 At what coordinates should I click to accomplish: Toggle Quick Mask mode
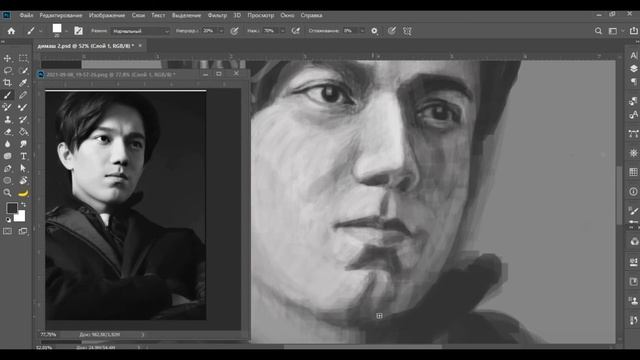pyautogui.click(x=7, y=231)
